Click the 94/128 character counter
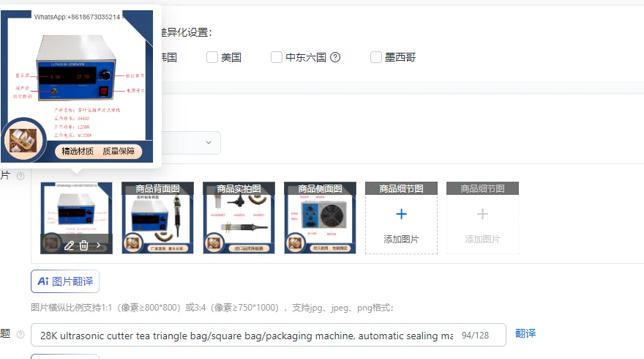The height and width of the screenshot is (359, 644). pyautogui.click(x=475, y=335)
